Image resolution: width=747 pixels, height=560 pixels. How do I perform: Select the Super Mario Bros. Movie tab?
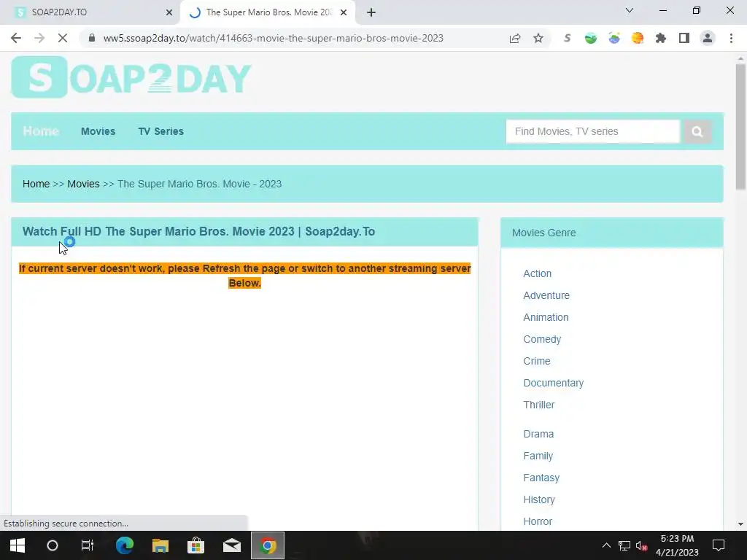pyautogui.click(x=268, y=12)
